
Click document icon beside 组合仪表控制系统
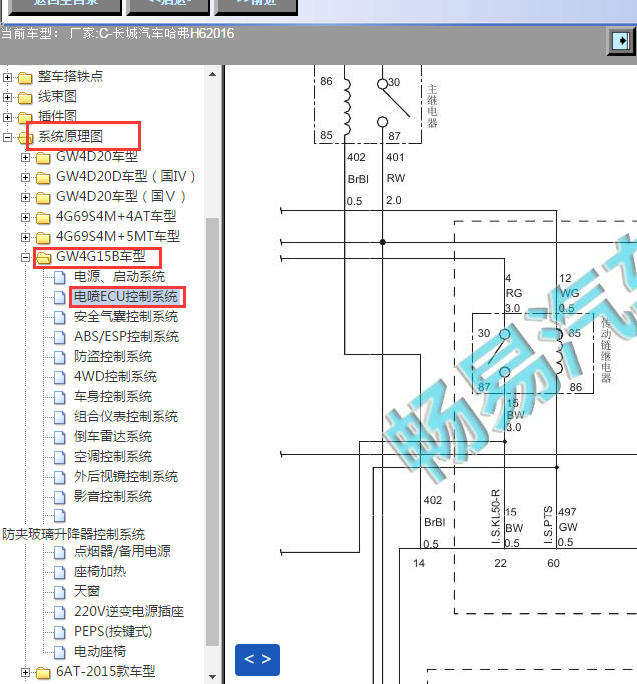(x=59, y=417)
